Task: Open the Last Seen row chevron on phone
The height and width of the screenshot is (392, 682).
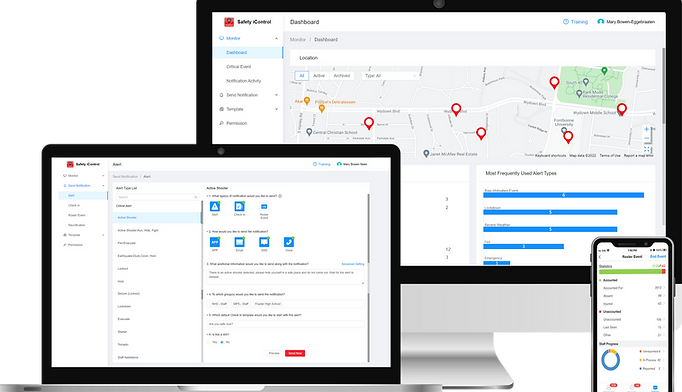Action: click(664, 327)
